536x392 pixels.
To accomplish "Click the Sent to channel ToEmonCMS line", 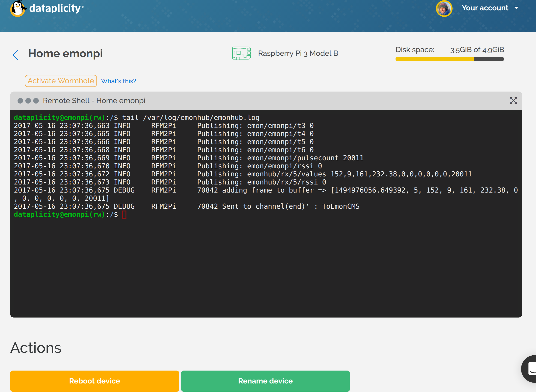I will [187, 206].
